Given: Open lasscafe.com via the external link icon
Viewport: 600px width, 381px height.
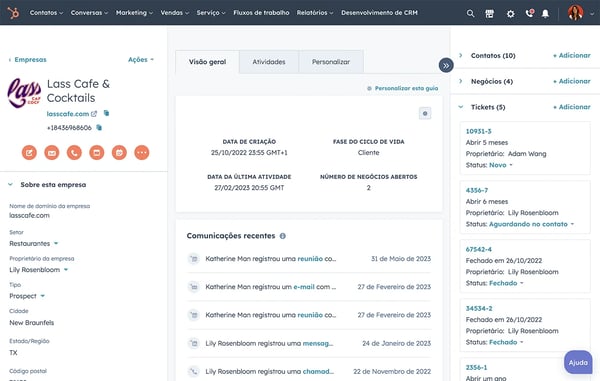Looking at the screenshot, I should 94,114.
